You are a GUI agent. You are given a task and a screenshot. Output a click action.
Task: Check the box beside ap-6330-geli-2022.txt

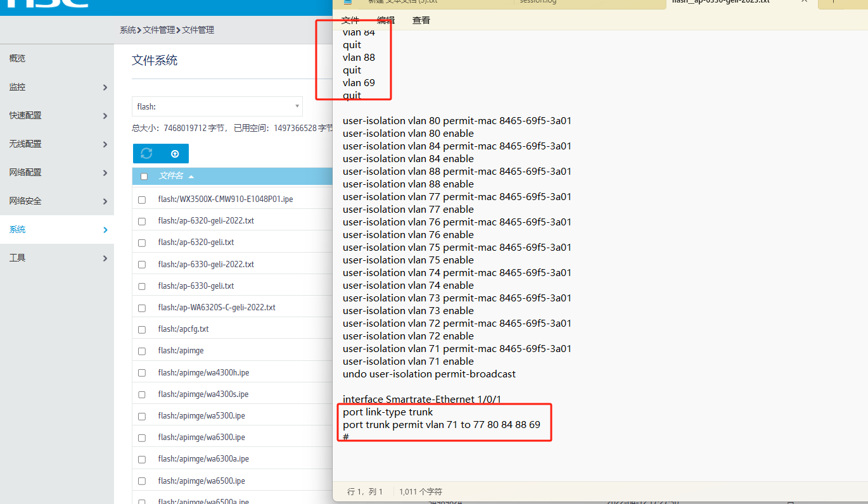click(142, 265)
